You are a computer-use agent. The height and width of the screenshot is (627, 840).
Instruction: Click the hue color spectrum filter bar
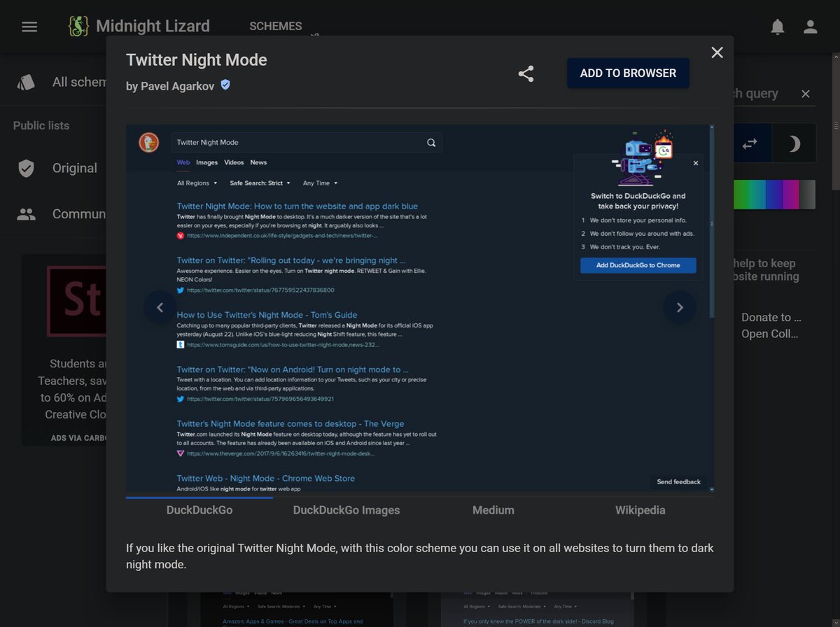[775, 195]
